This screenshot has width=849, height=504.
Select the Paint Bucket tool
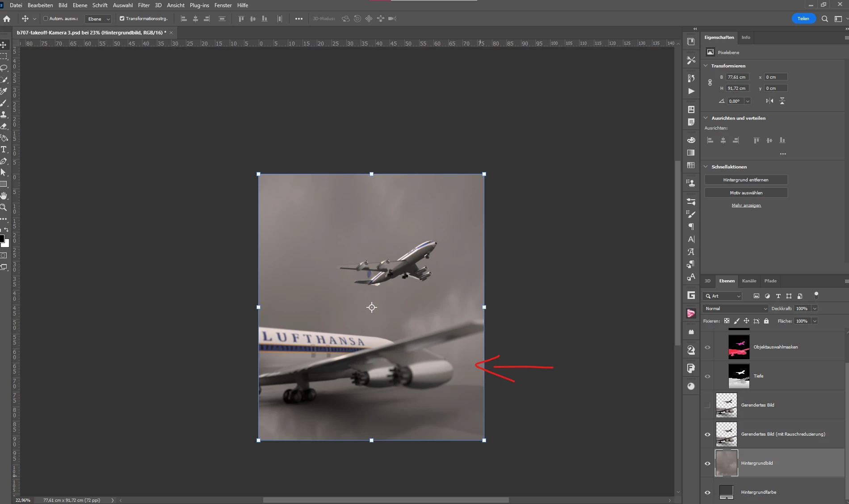point(4,138)
